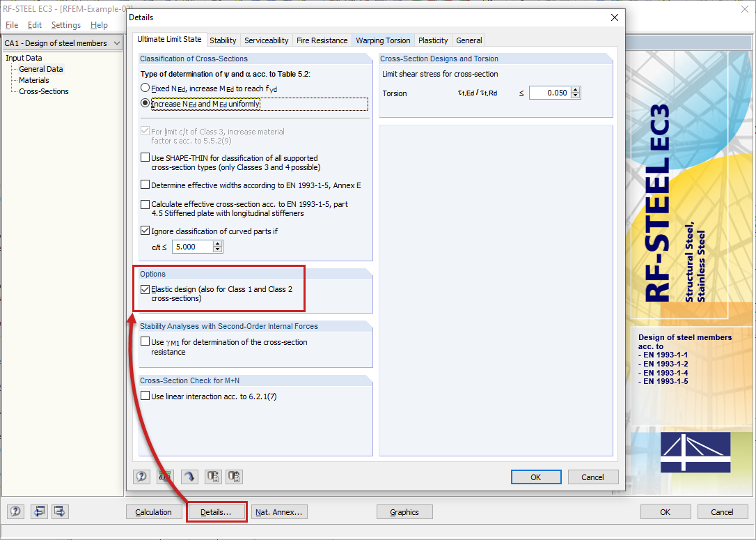Switch to the Stability tab

pos(223,40)
